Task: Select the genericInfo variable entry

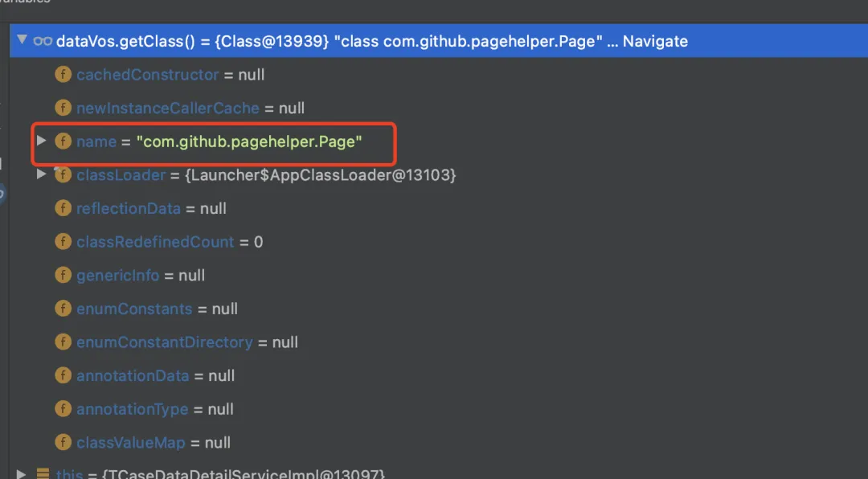Action: pyautogui.click(x=118, y=275)
